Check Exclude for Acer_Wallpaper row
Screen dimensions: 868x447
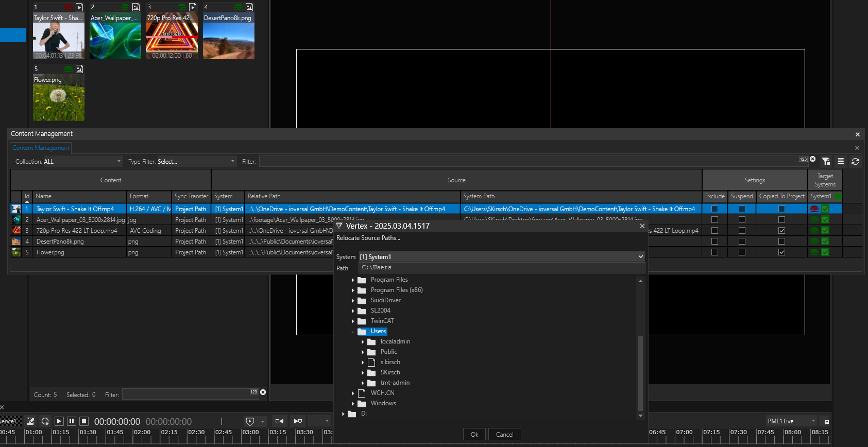click(x=714, y=220)
